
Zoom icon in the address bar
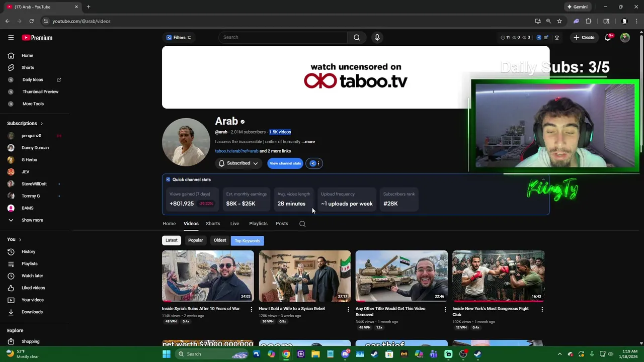pyautogui.click(x=548, y=21)
